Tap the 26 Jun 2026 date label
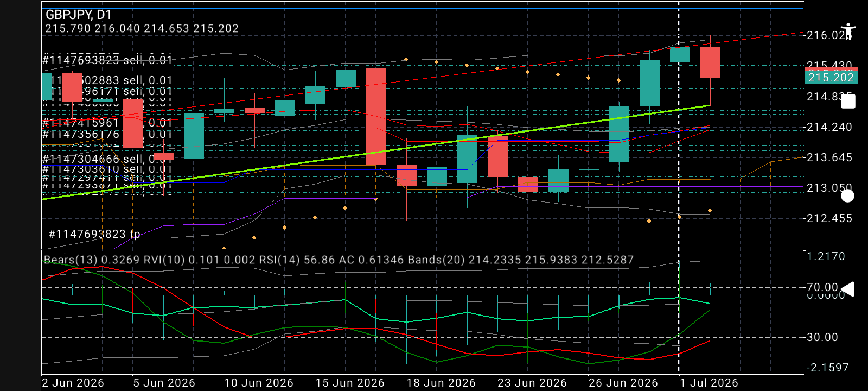Screen dimensions: 868x391 (623, 383)
